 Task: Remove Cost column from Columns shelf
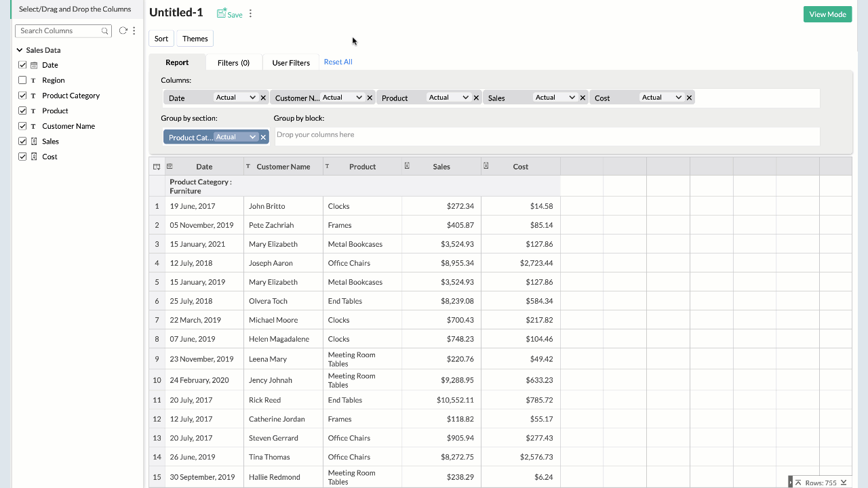(689, 98)
